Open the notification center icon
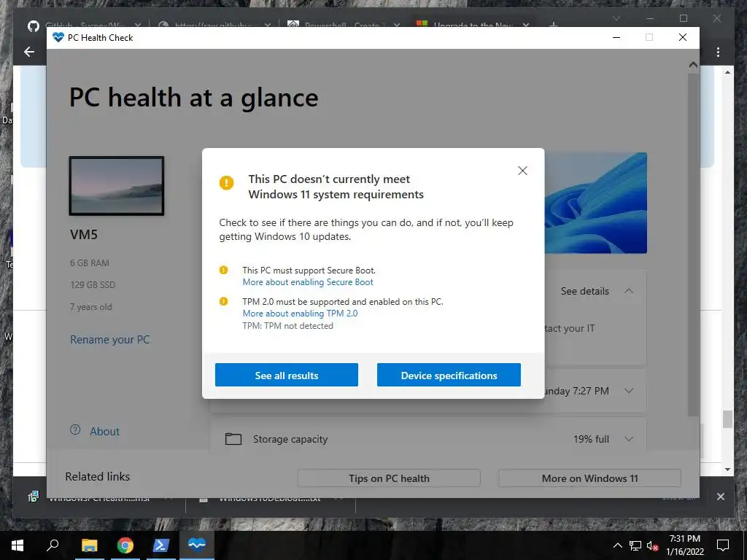This screenshot has height=560, width=747. [x=723, y=545]
